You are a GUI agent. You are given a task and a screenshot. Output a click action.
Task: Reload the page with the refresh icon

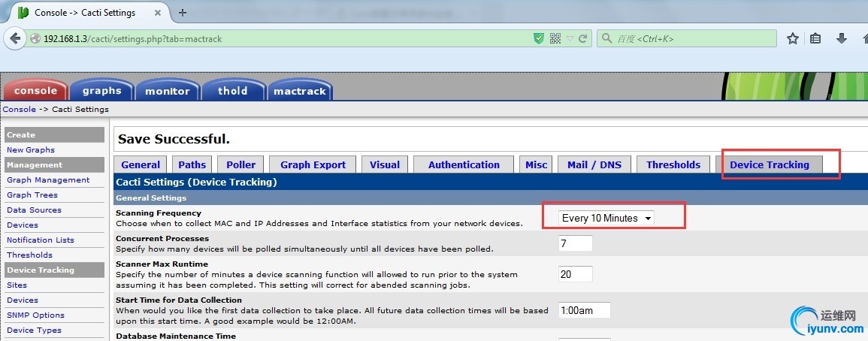point(582,39)
